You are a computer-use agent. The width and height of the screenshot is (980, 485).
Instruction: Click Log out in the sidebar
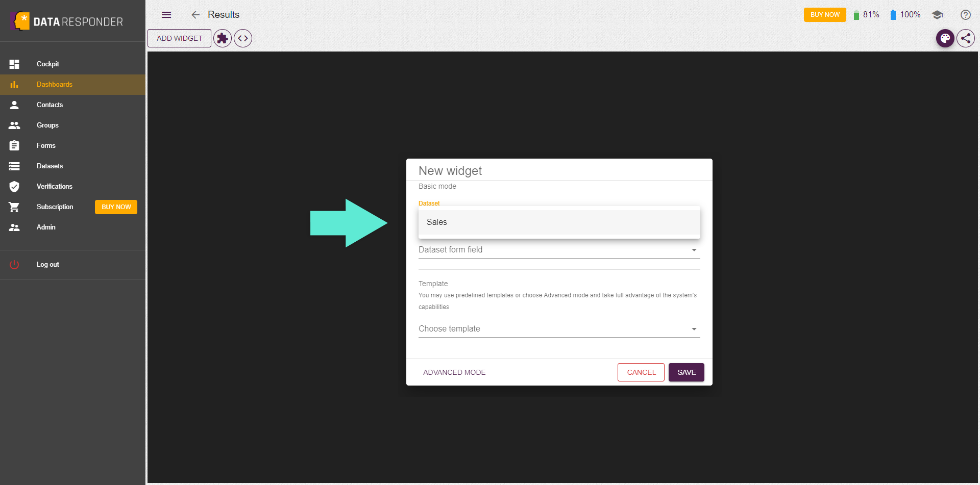coord(72,265)
